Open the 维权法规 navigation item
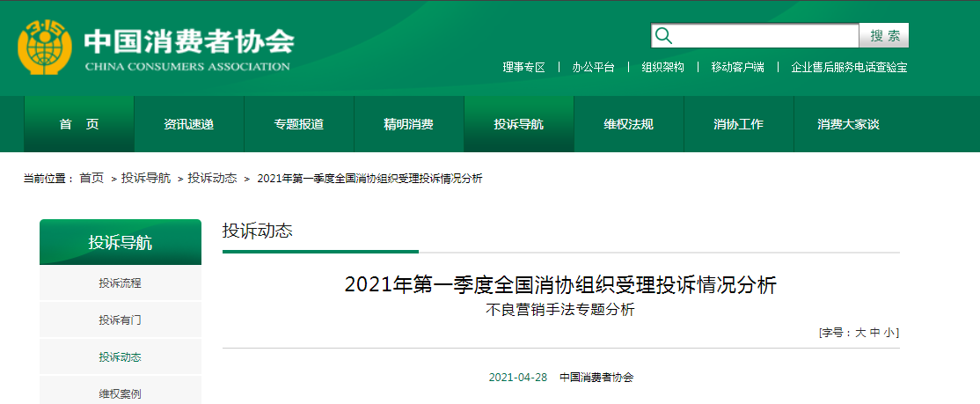Viewport: 980px width, 404px height. click(629, 124)
